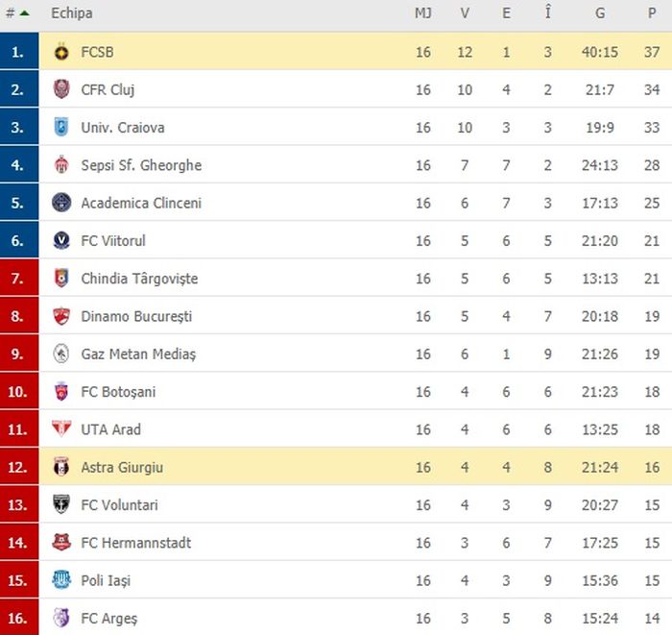Click the FC Hermannstadt crest icon

click(61, 543)
